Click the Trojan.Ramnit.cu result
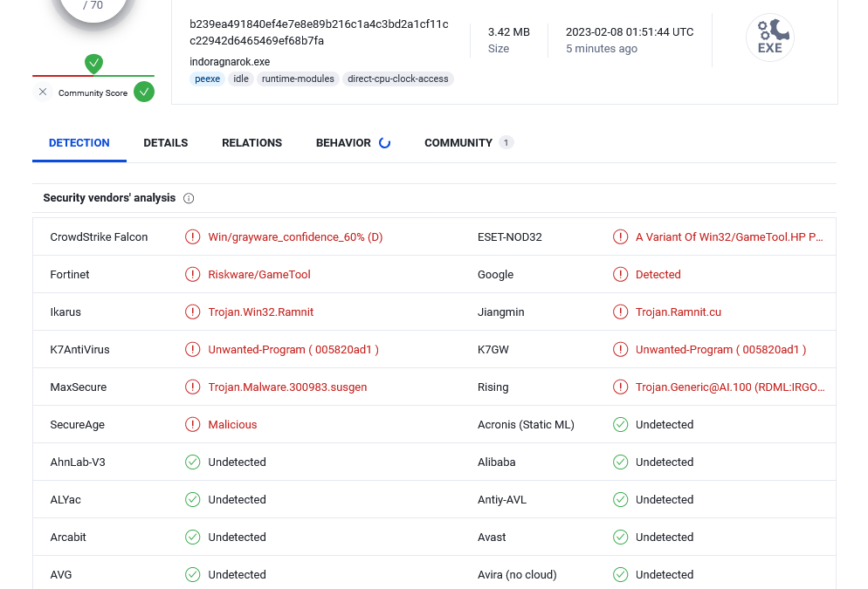The height and width of the screenshot is (589, 868). [x=679, y=312]
